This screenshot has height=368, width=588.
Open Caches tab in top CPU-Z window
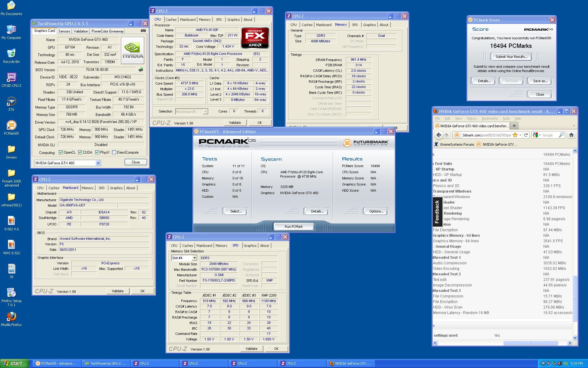click(x=171, y=20)
